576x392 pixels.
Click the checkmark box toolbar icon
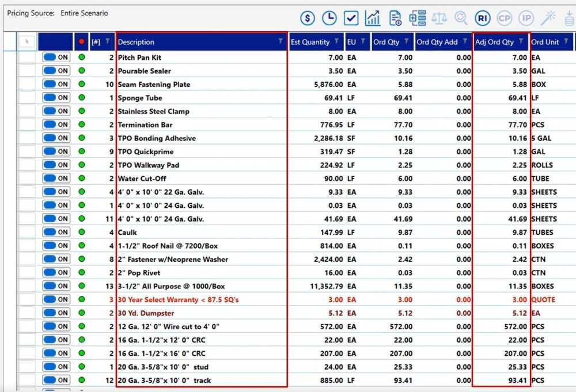click(x=351, y=18)
